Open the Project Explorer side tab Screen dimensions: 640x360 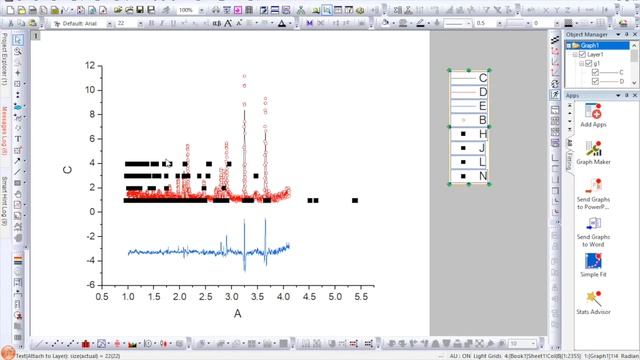pos(4,60)
